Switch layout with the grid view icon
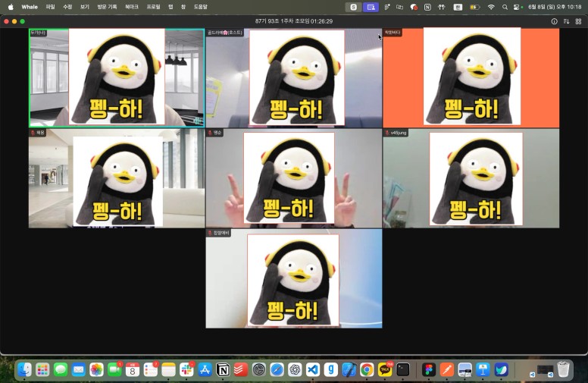The height and width of the screenshot is (383, 588). (578, 21)
